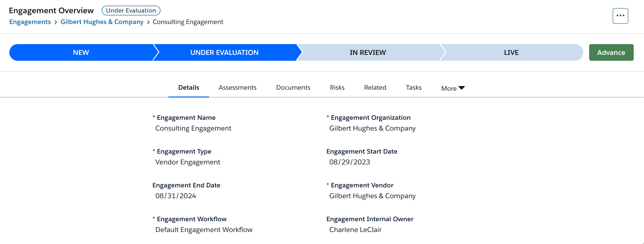Click the Advance button

pyautogui.click(x=611, y=52)
